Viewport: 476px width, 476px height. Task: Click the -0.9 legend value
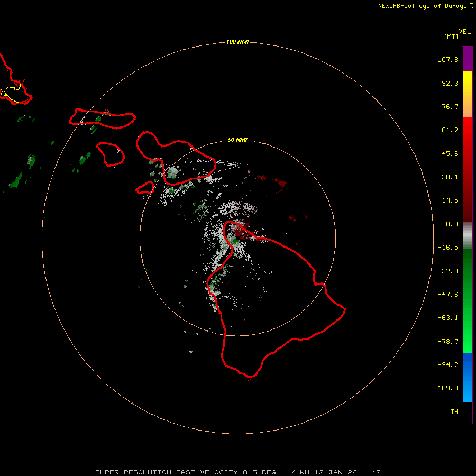[x=450, y=224]
